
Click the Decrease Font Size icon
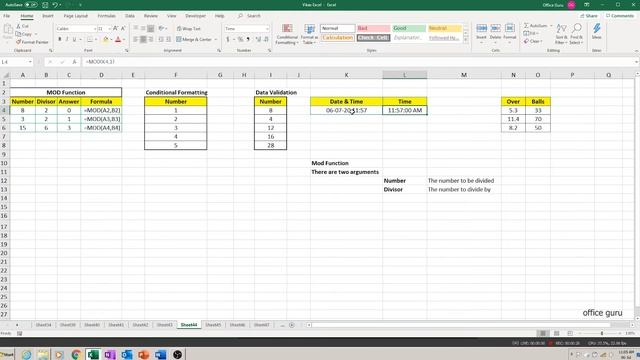123,29
